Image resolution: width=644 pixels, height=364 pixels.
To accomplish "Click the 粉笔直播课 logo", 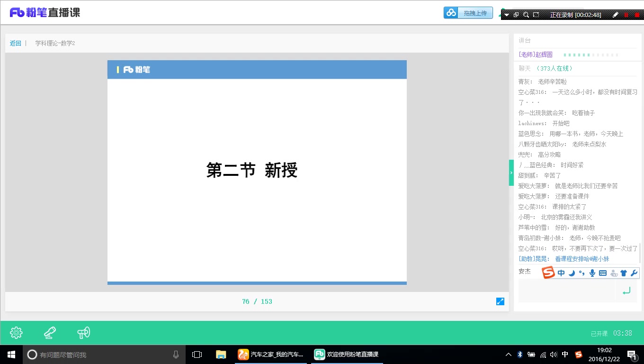I will point(45,13).
